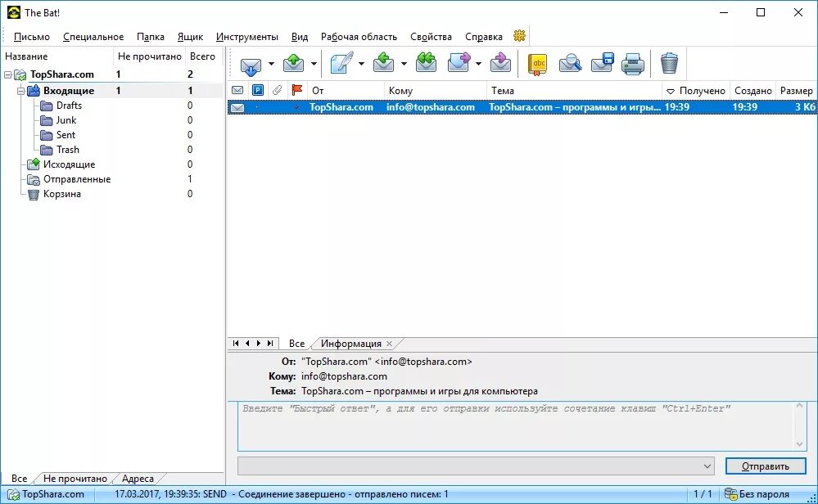Click the Print message icon
This screenshot has width=818, height=504.
click(x=633, y=64)
